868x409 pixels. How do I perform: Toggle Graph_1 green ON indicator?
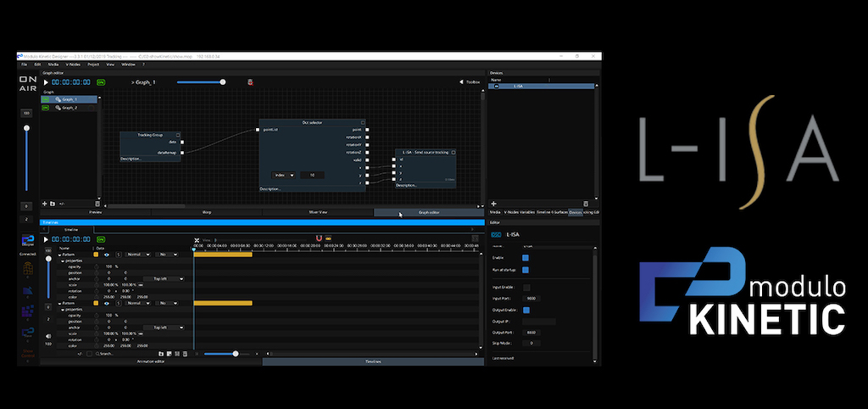46,99
